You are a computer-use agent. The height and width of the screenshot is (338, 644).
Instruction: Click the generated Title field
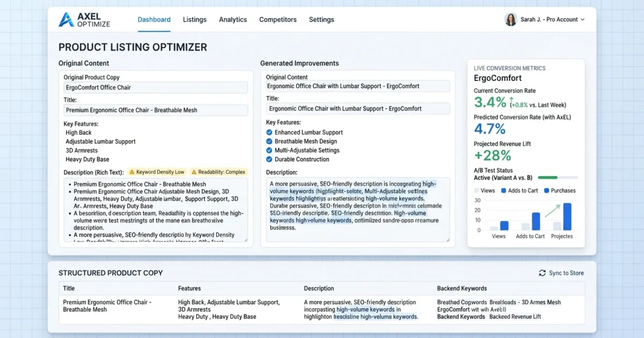[358, 108]
